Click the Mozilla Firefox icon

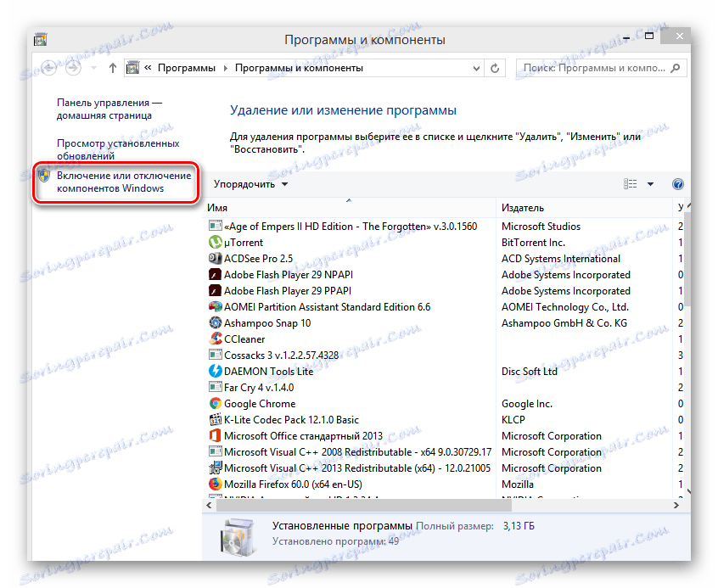click(216, 484)
